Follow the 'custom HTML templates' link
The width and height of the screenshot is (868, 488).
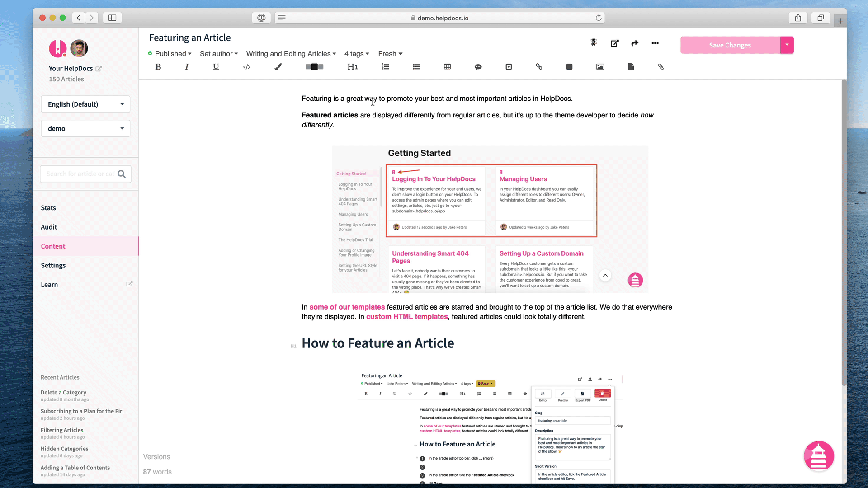tap(407, 317)
